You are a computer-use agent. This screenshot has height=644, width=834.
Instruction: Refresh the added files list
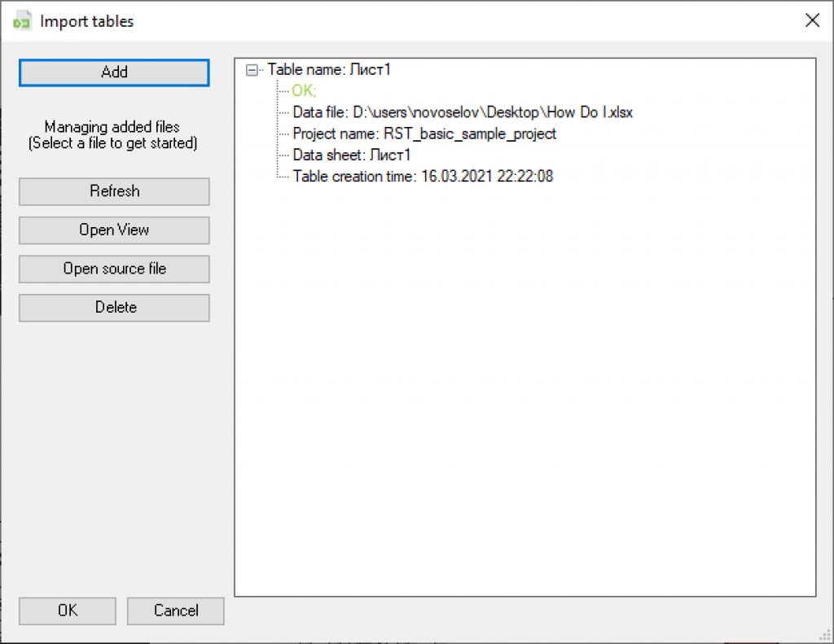(114, 191)
